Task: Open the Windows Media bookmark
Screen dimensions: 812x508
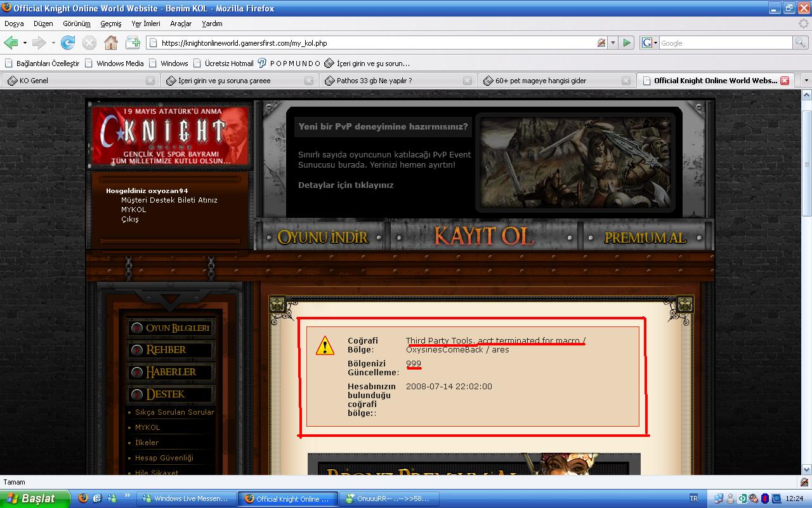Action: [x=114, y=63]
